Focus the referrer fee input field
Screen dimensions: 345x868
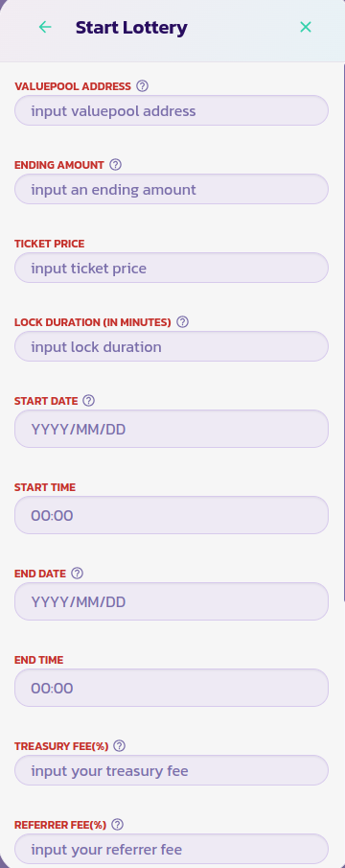tap(172, 849)
